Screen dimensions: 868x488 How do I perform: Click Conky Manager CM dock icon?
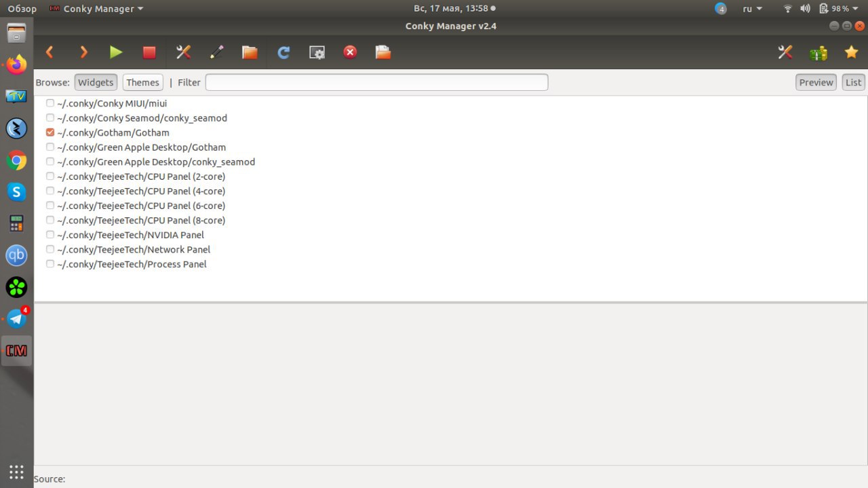[16, 350]
